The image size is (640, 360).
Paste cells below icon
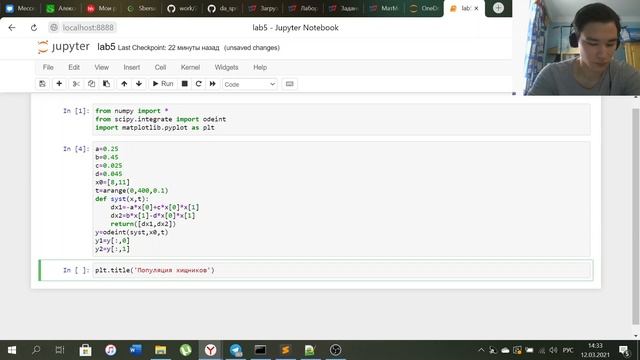(x=107, y=84)
